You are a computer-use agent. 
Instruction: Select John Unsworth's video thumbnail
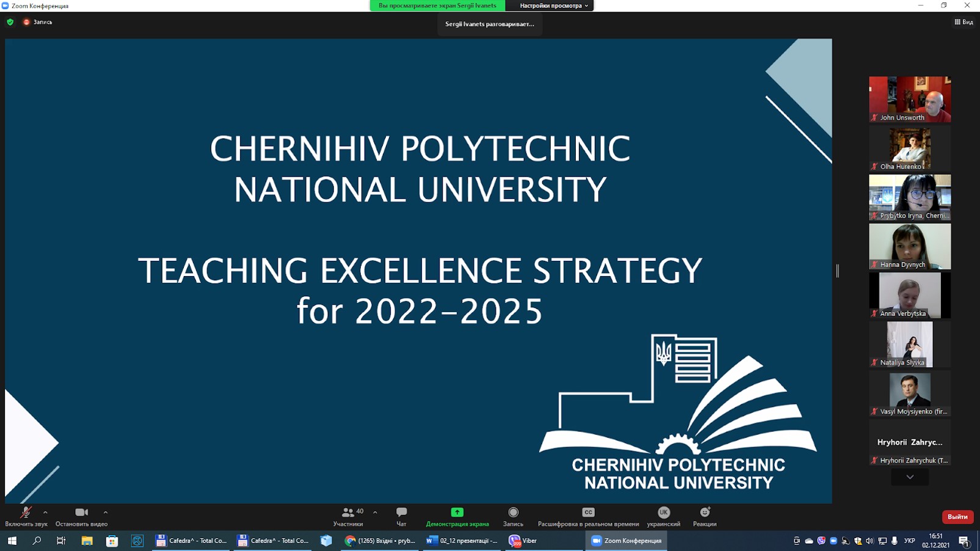tap(910, 99)
